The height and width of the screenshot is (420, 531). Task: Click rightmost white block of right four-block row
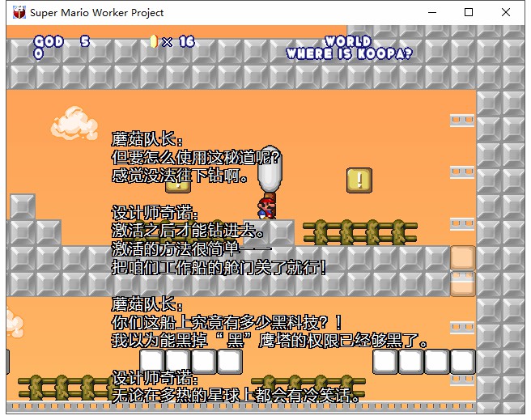tap(462, 362)
